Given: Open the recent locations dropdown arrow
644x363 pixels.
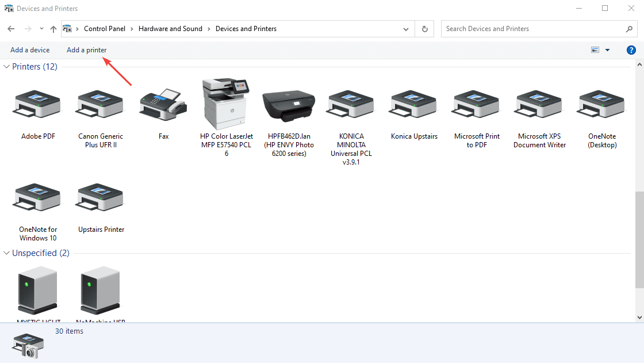Looking at the screenshot, I should pyautogui.click(x=41, y=29).
